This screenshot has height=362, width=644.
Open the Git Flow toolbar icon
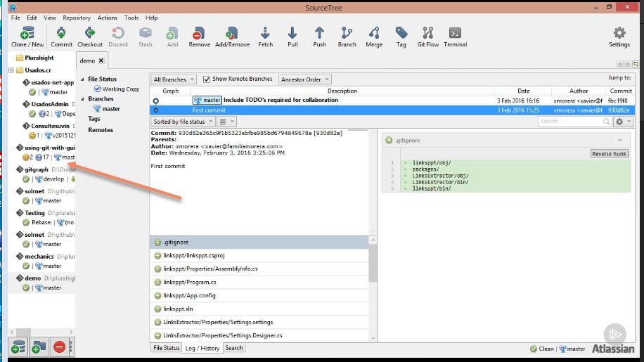coord(428,37)
